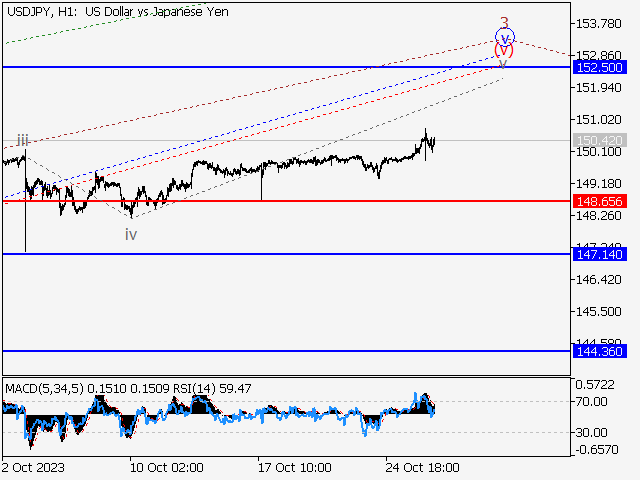Viewport: 640px width, 480px height.
Task: Click the 10 Oct 02:00 time label
Action: [x=167, y=467]
